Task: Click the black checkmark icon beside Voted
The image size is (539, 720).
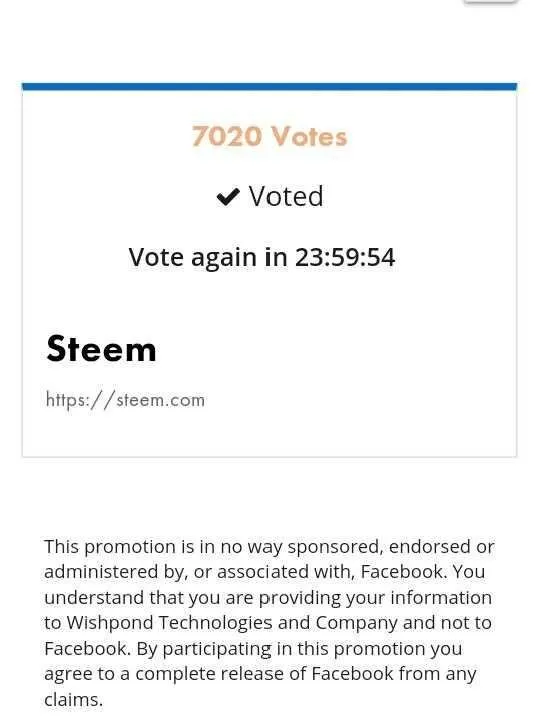Action: coord(228,197)
